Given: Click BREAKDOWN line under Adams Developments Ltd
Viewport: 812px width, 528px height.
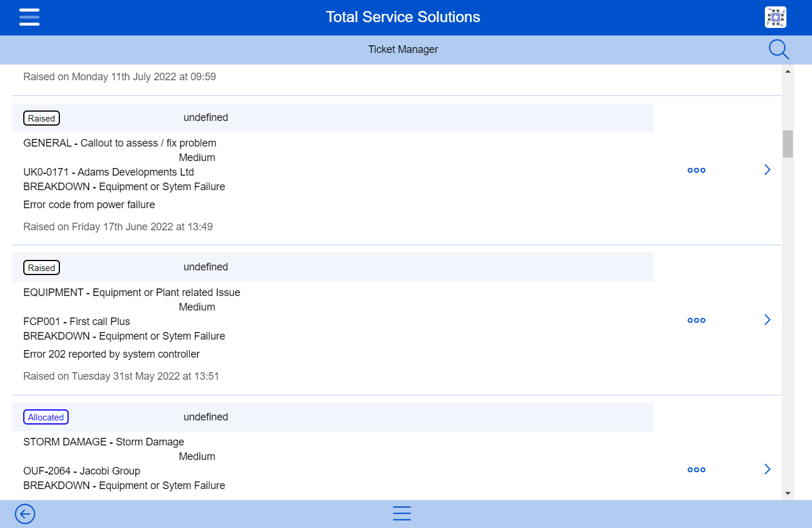Looking at the screenshot, I should click(124, 187).
